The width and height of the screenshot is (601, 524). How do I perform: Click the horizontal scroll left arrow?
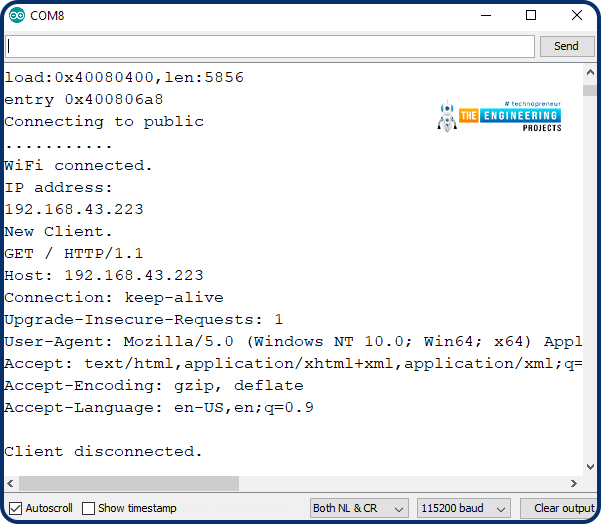(10, 483)
